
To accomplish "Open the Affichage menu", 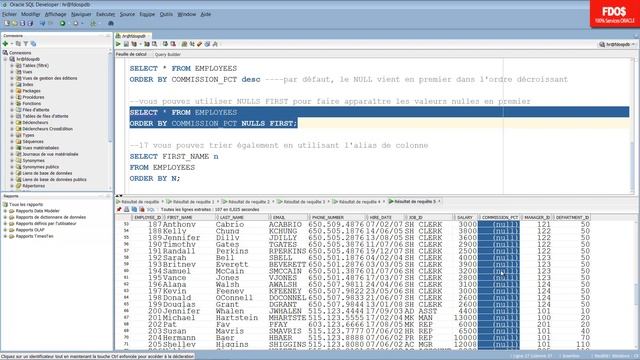I will [56, 14].
